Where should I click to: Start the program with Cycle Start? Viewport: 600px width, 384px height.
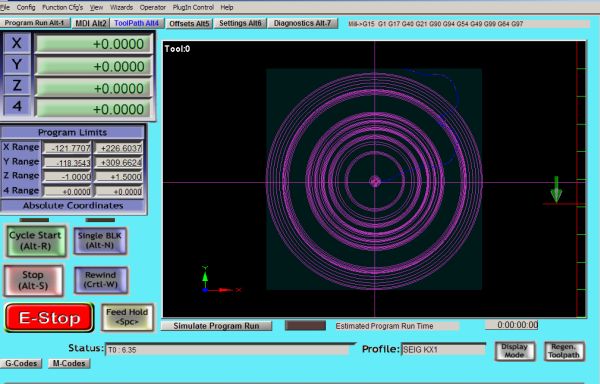tap(36, 241)
